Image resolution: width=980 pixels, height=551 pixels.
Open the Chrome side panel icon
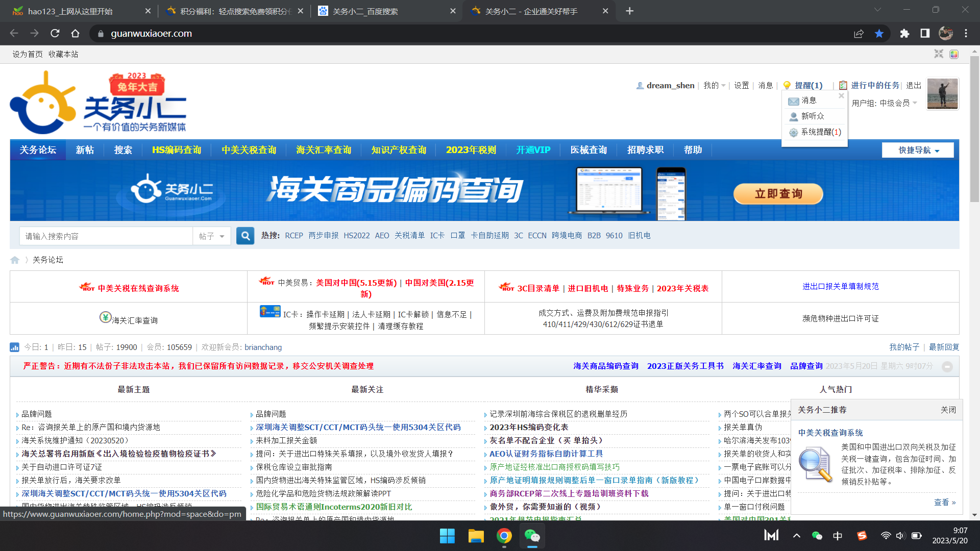tap(925, 33)
